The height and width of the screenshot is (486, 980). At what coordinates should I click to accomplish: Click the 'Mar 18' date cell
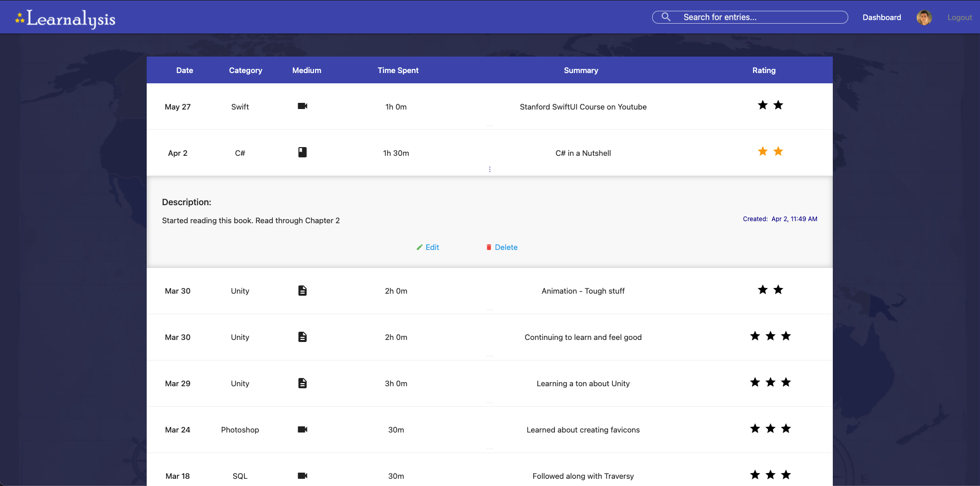click(x=178, y=476)
